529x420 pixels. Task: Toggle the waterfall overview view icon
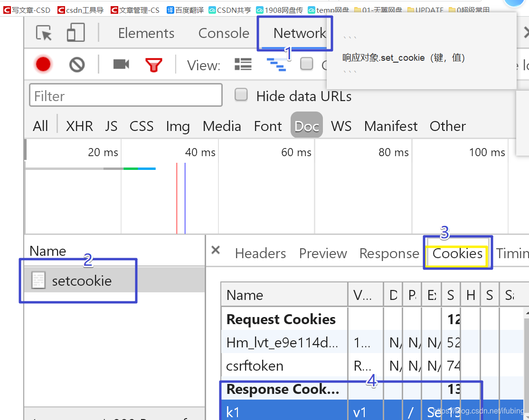pos(277,65)
